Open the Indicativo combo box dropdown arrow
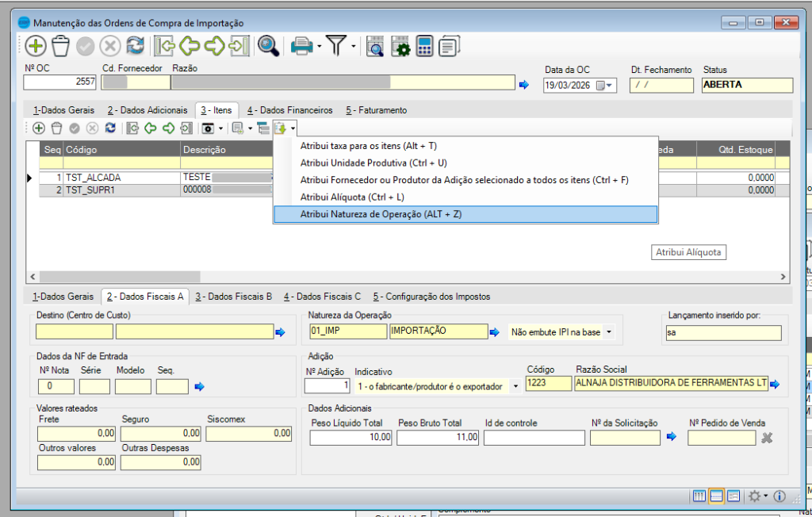The width and height of the screenshot is (812, 517). [516, 385]
